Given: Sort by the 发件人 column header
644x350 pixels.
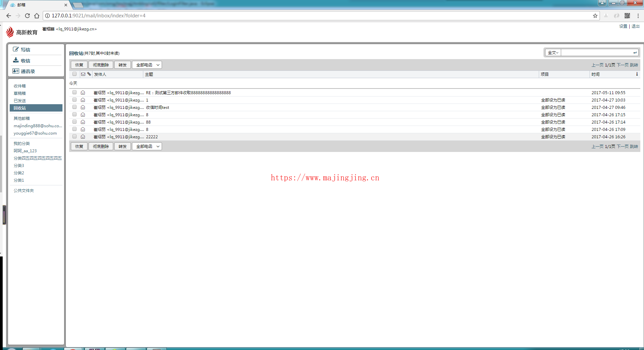Looking at the screenshot, I should (100, 74).
